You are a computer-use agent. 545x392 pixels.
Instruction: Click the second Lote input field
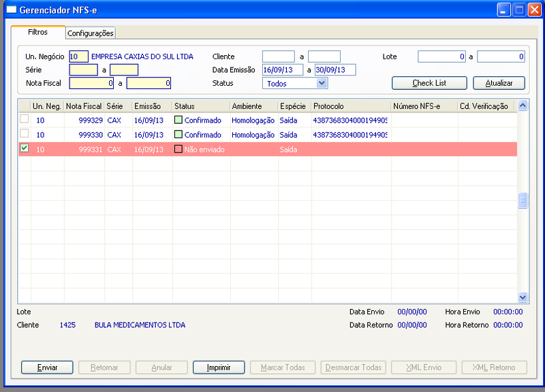[501, 56]
